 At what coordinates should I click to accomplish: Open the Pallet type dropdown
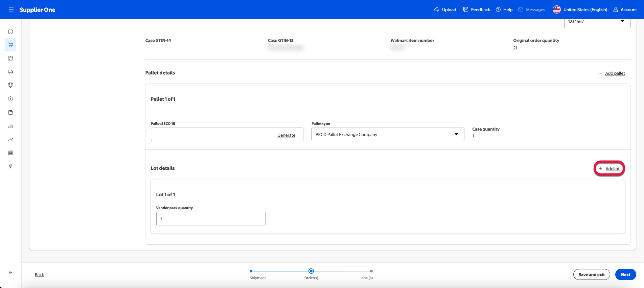coord(387,134)
